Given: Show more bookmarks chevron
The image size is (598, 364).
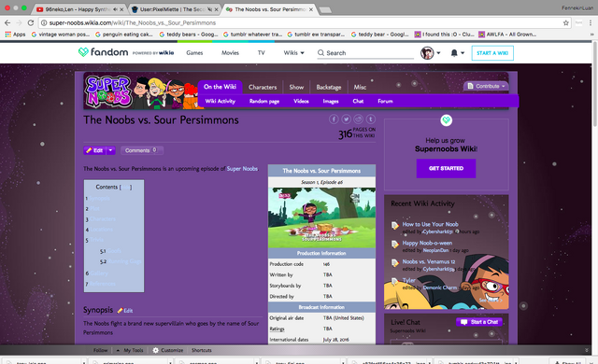Looking at the screenshot, I should [591, 35].
